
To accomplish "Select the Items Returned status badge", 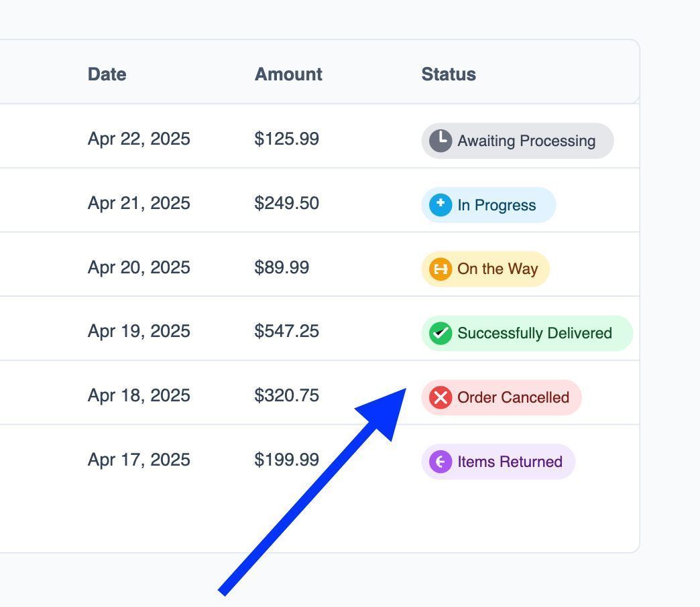I will (x=499, y=462).
